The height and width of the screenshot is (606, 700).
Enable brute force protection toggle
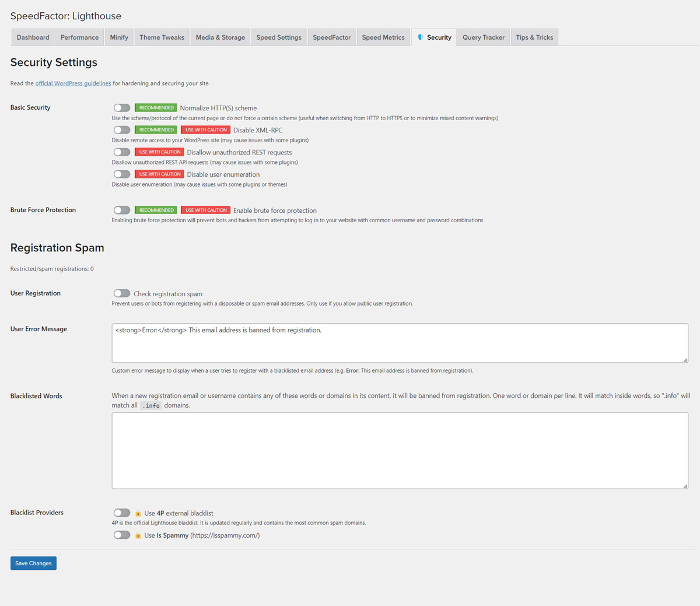(x=122, y=211)
